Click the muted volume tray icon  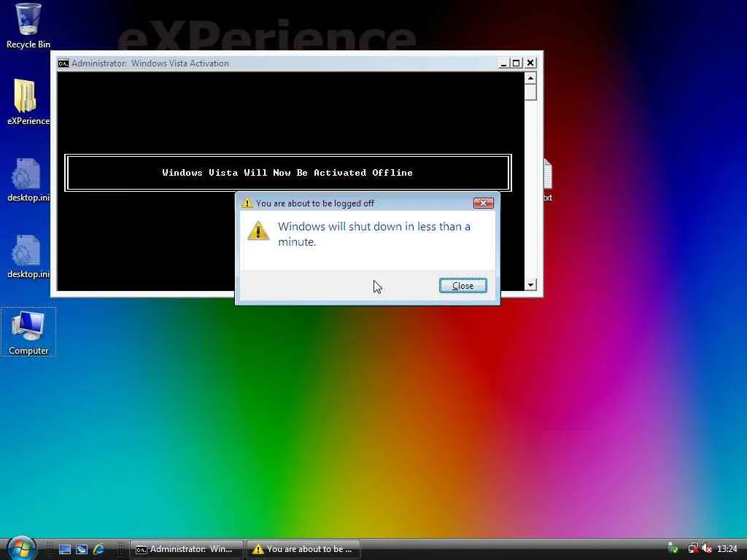(x=706, y=548)
